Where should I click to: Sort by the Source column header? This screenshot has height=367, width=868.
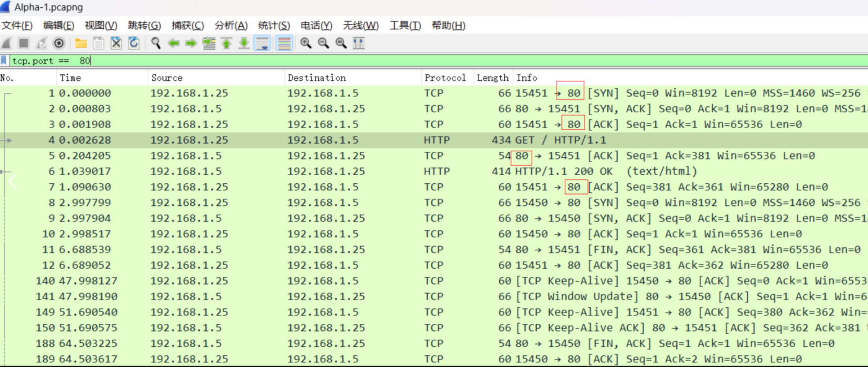click(167, 78)
